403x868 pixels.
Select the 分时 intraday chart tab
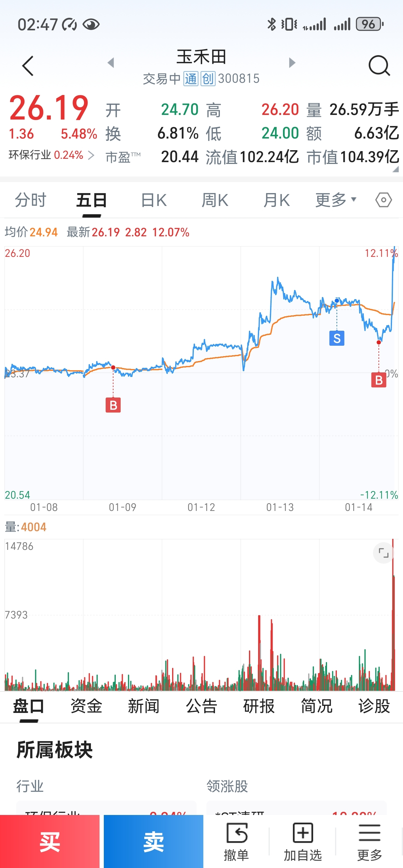coord(30,200)
